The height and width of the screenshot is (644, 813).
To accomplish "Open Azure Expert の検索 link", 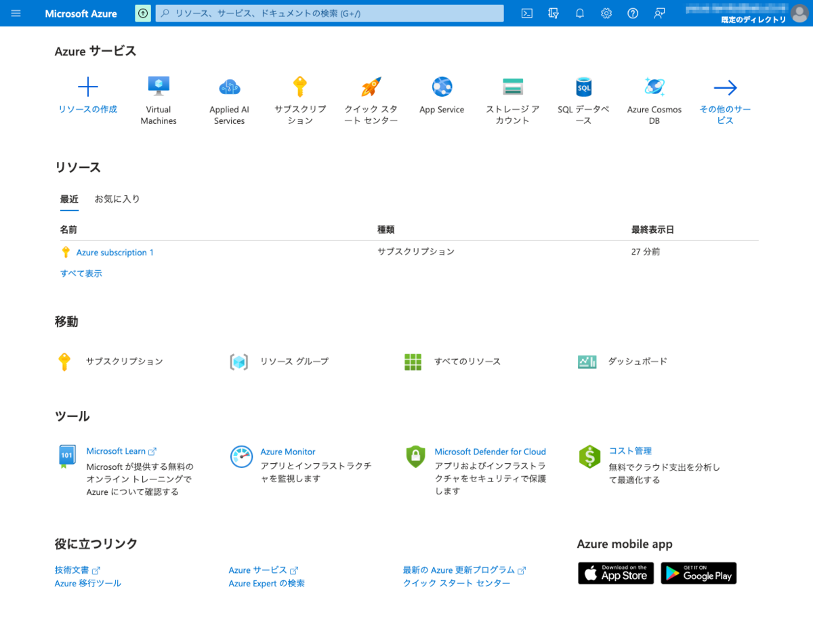I will click(267, 583).
